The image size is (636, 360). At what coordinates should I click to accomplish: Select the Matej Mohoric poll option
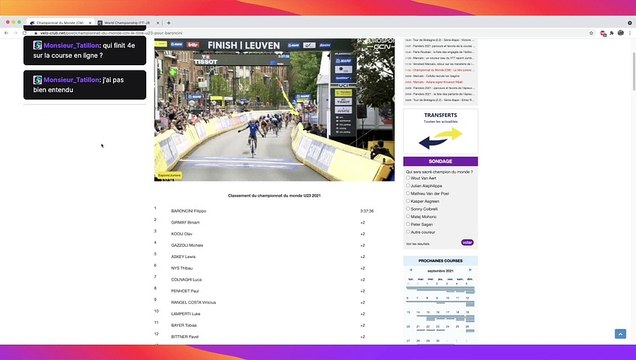[408, 216]
